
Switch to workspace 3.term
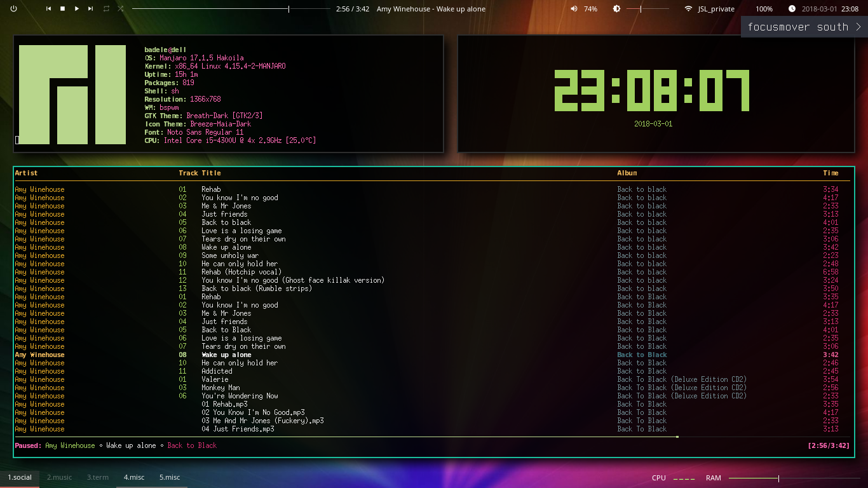click(98, 477)
